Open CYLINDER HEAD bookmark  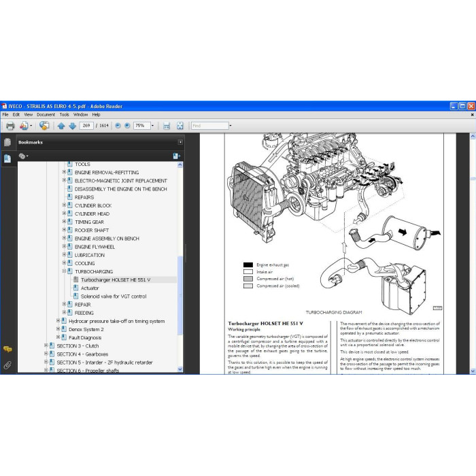tap(92, 214)
